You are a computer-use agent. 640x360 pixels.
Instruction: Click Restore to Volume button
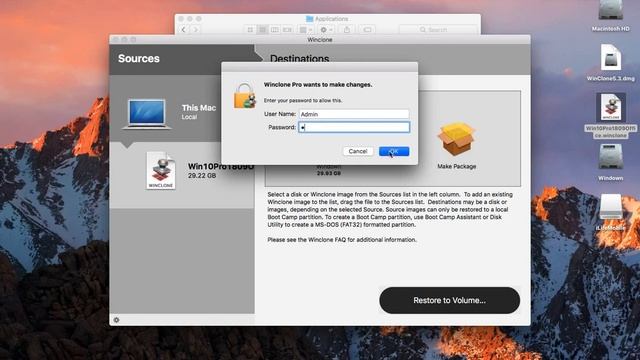(449, 300)
